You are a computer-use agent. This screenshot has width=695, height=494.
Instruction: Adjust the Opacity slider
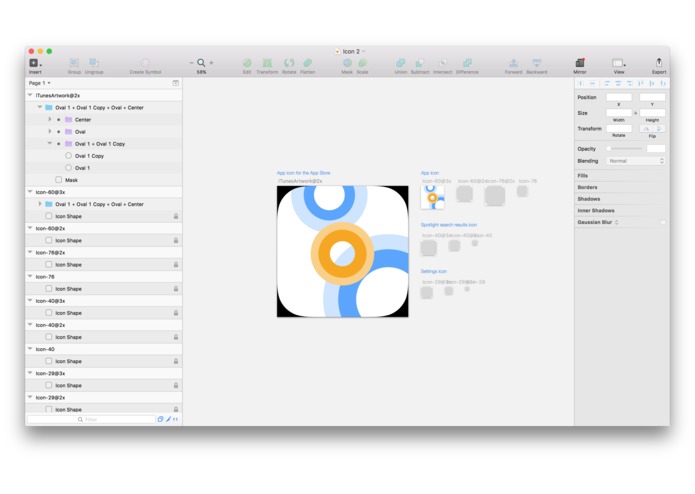(x=625, y=148)
